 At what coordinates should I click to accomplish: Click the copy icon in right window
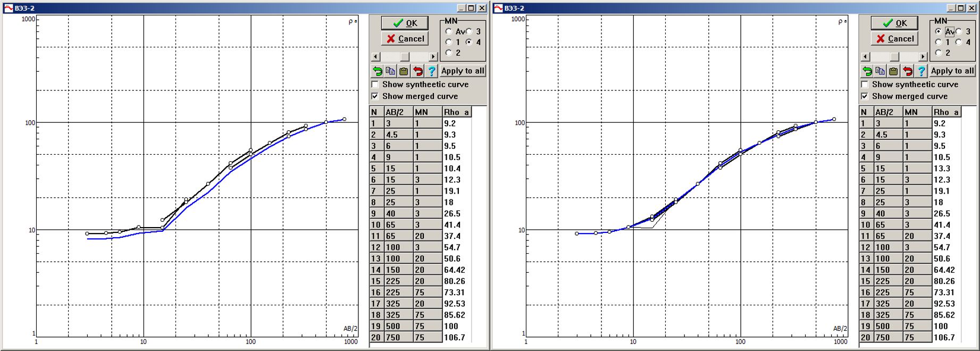880,71
